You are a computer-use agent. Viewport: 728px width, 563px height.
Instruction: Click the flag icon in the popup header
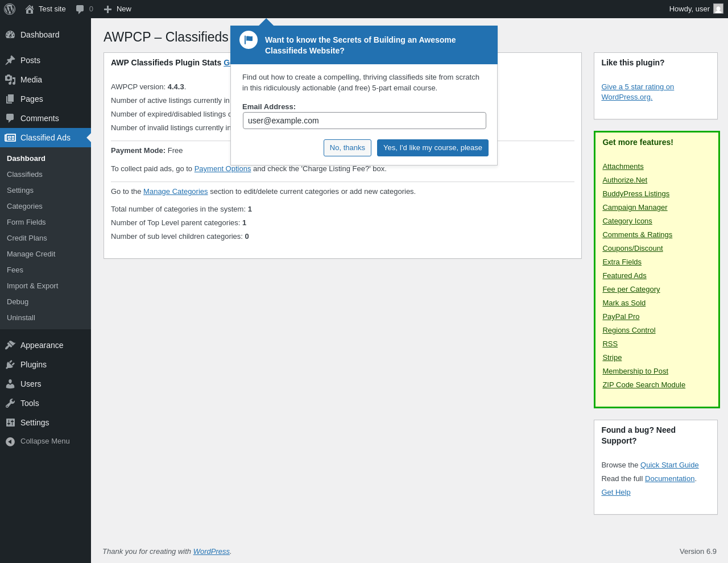point(249,40)
